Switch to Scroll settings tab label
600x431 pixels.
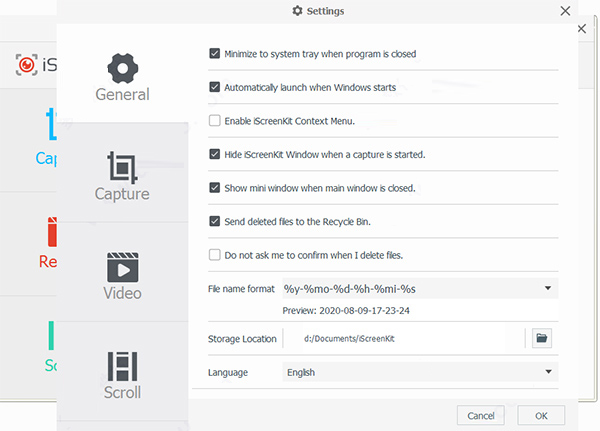(x=122, y=393)
